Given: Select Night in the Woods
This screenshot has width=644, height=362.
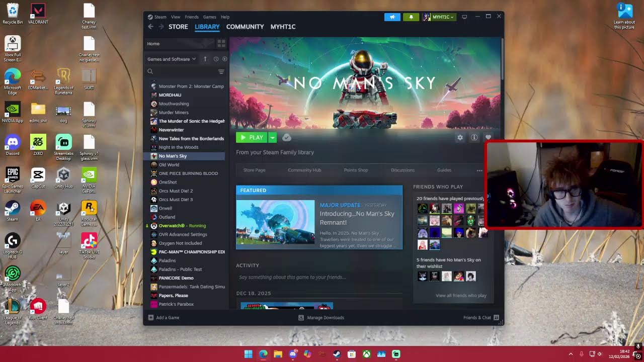Looking at the screenshot, I should (x=185, y=147).
